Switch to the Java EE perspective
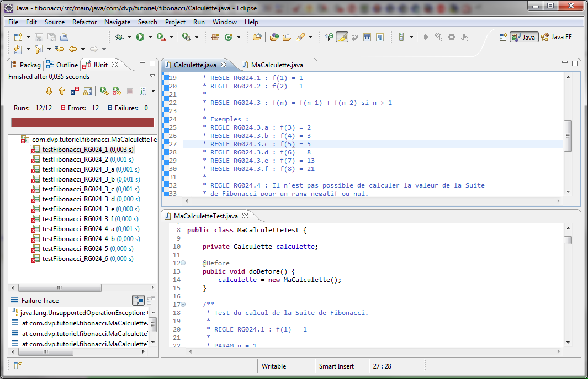Screen dimensions: 588x379 (557, 37)
